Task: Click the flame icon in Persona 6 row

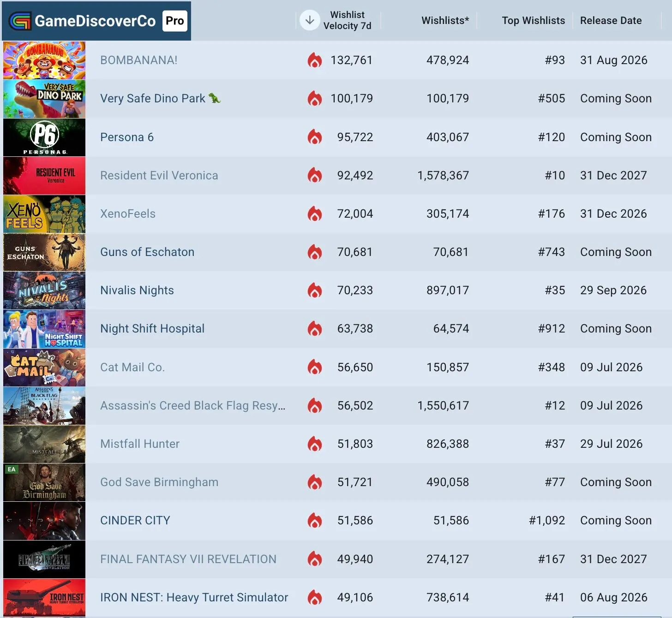Action: [315, 137]
